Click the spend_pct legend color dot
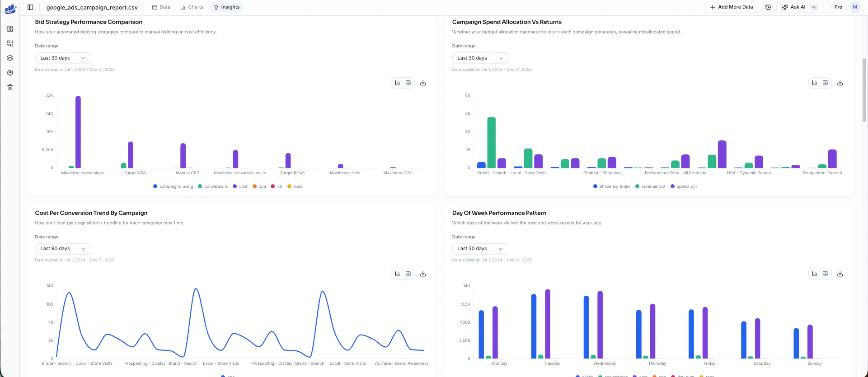Image resolution: width=868 pixels, height=377 pixels. click(x=672, y=186)
